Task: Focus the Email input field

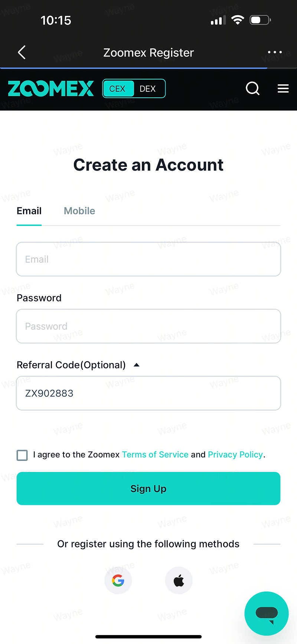Action: click(x=148, y=259)
